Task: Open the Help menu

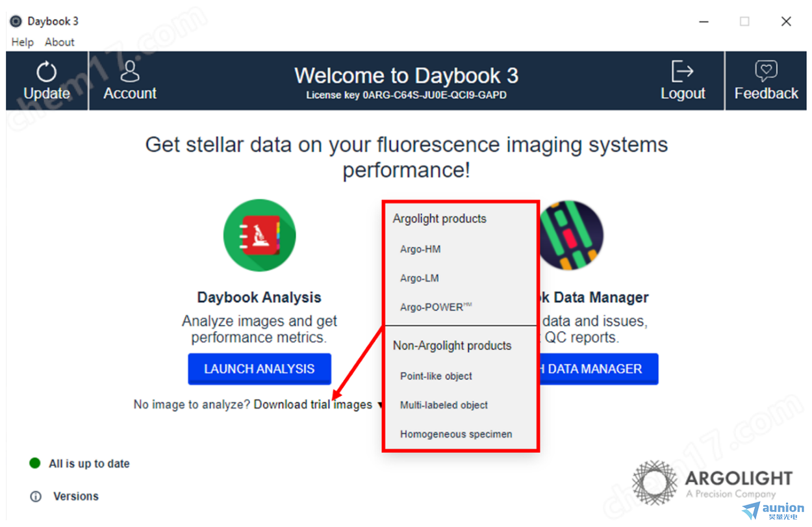Action: [22, 42]
